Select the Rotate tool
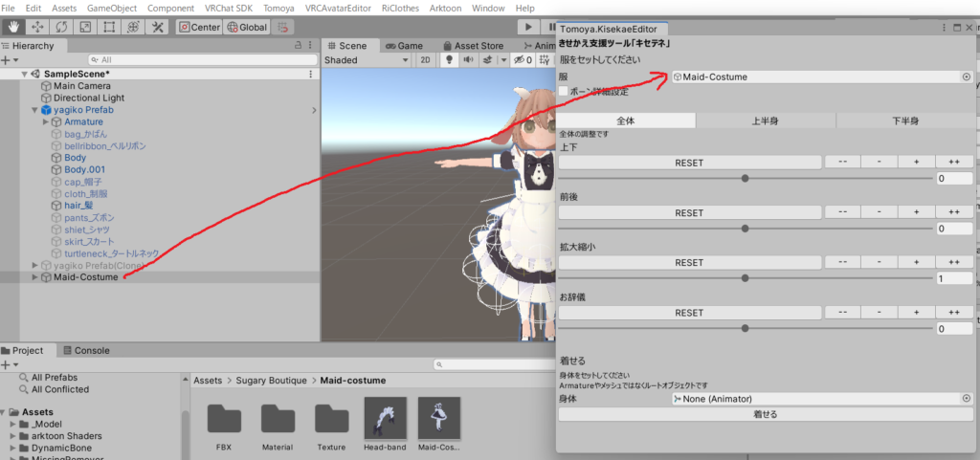 61,27
